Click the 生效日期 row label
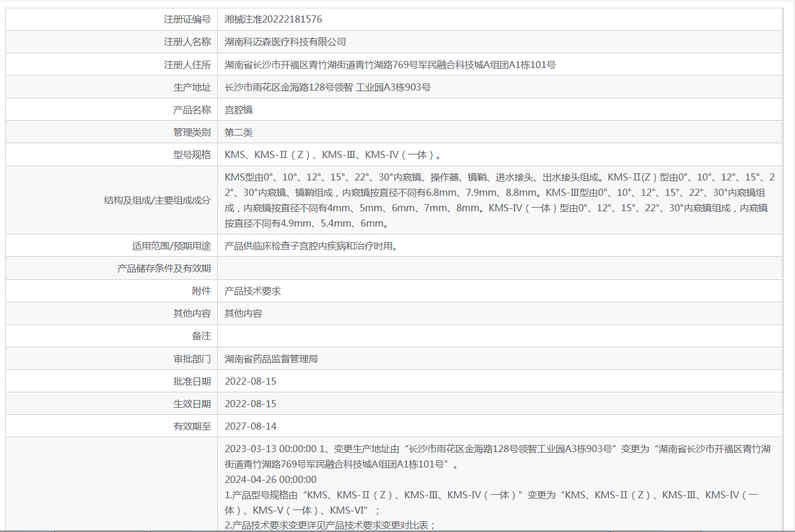This screenshot has width=795, height=532. pos(192,404)
